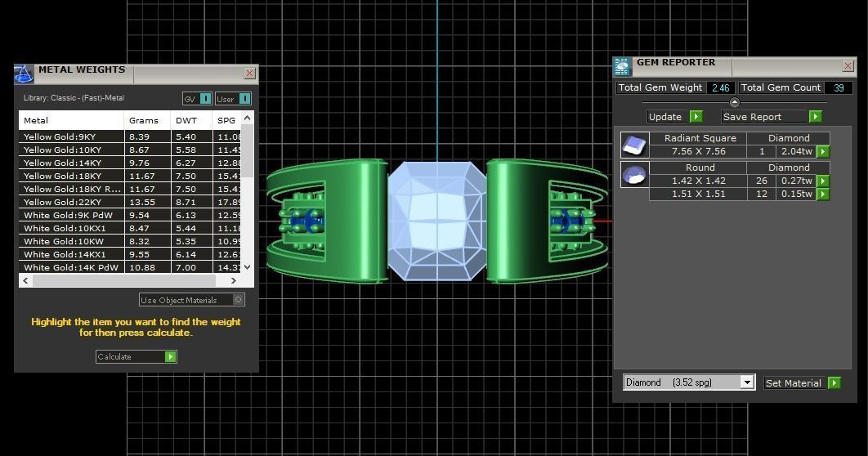868x456 pixels.
Task: Click the green arrow beside Set Material
Action: 834,383
